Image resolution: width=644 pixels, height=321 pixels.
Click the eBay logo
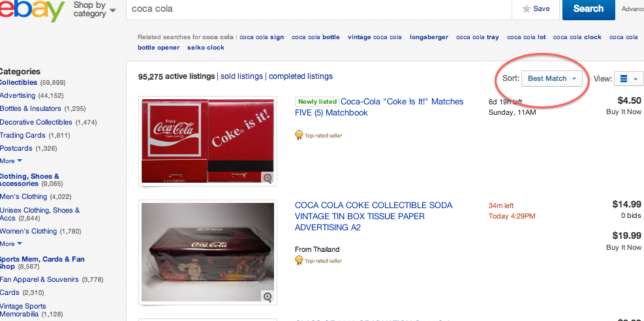[x=33, y=10]
